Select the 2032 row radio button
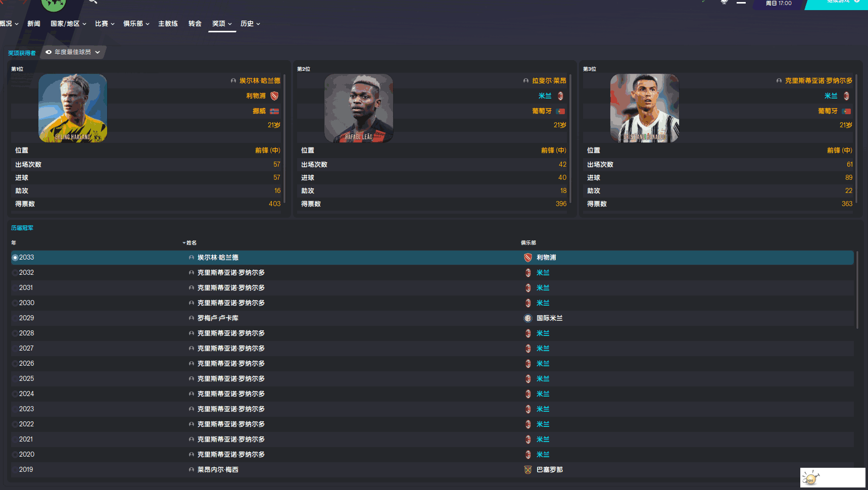 [x=15, y=273]
